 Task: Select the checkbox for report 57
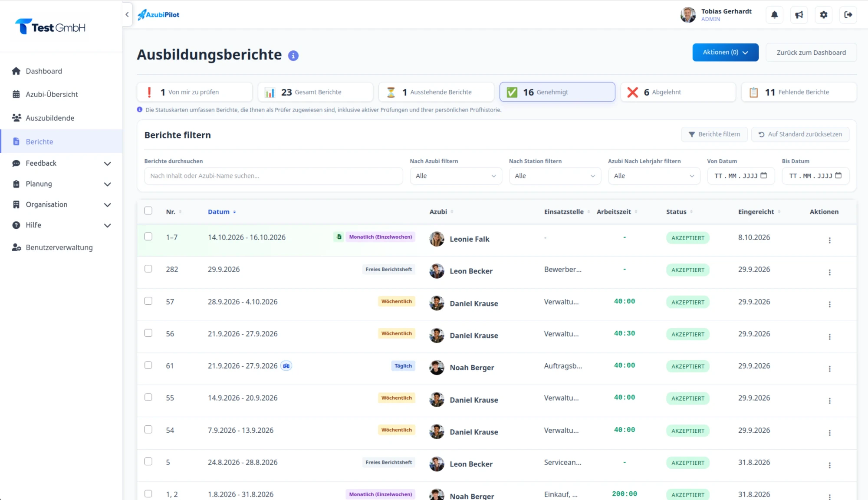148,301
